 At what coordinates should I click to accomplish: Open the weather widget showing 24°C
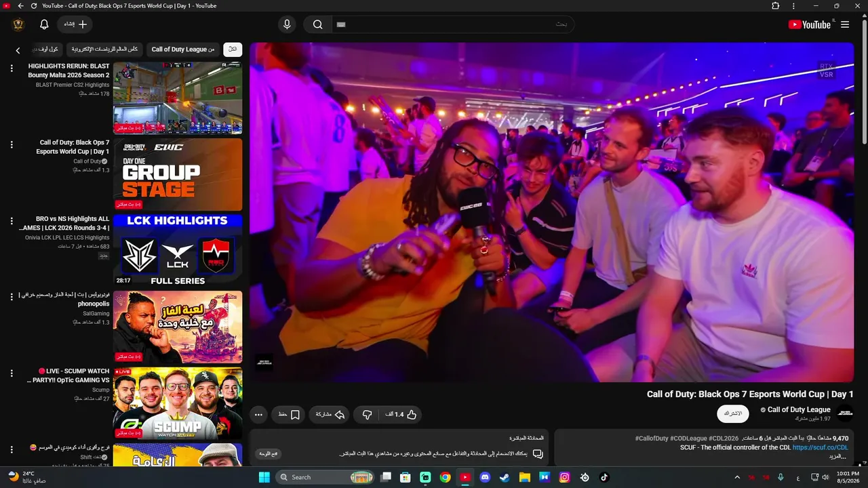28,477
